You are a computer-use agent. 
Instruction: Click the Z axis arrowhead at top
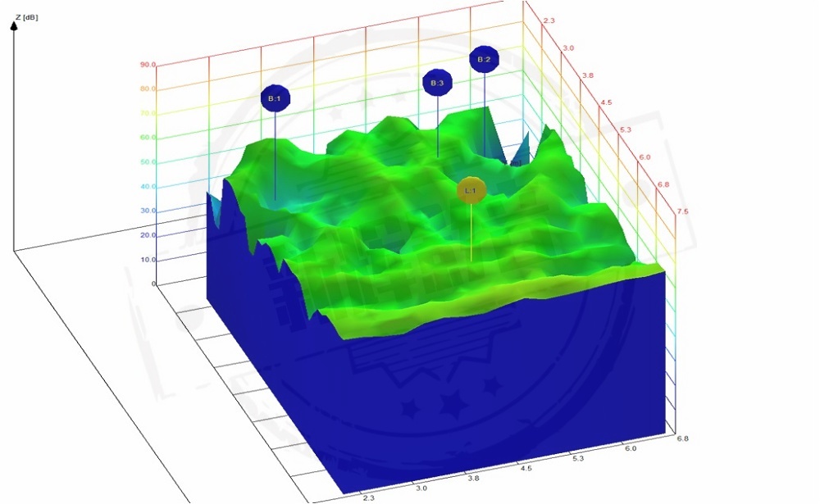tap(14, 25)
